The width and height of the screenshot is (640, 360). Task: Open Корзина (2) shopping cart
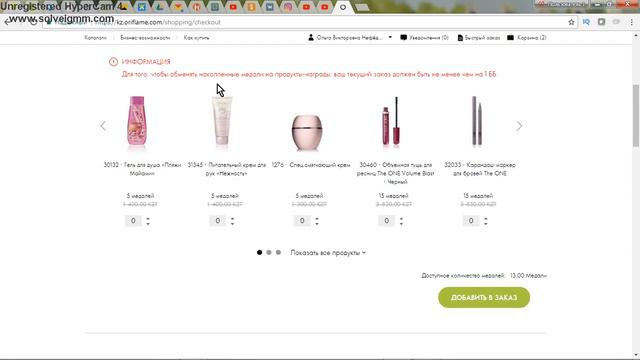tap(527, 38)
